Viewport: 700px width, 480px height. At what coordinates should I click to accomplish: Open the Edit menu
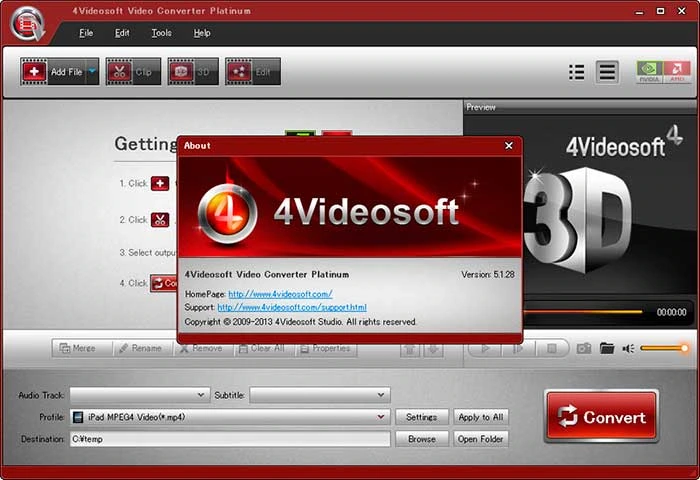pyautogui.click(x=122, y=33)
